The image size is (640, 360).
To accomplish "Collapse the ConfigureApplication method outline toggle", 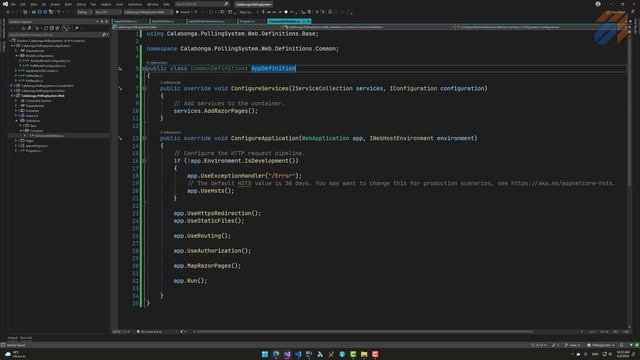I will [x=144, y=138].
